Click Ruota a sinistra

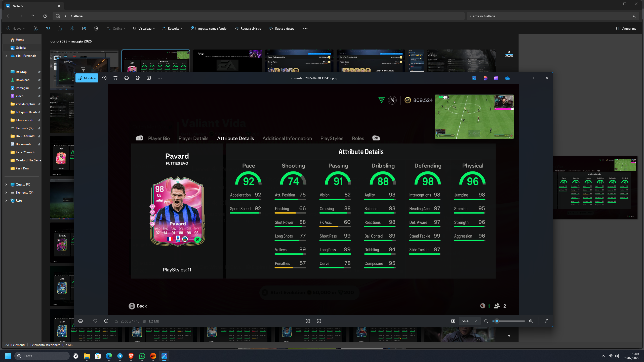[248, 29]
